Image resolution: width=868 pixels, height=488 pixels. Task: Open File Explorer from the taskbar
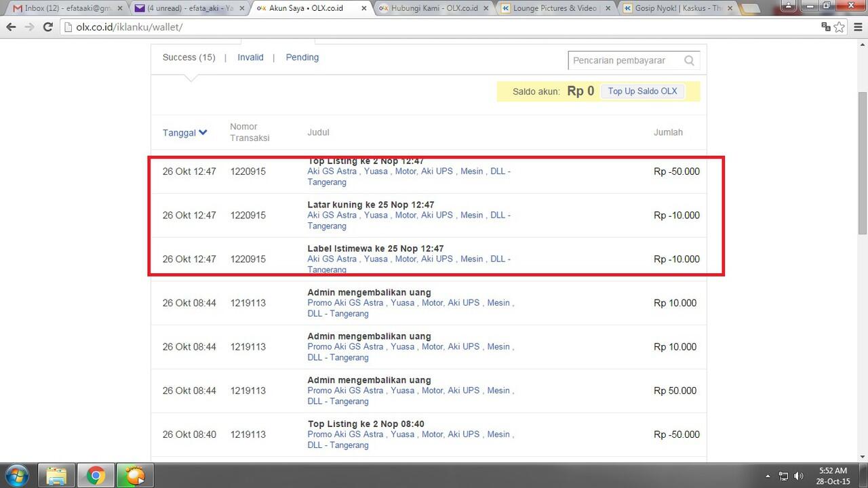[56, 476]
